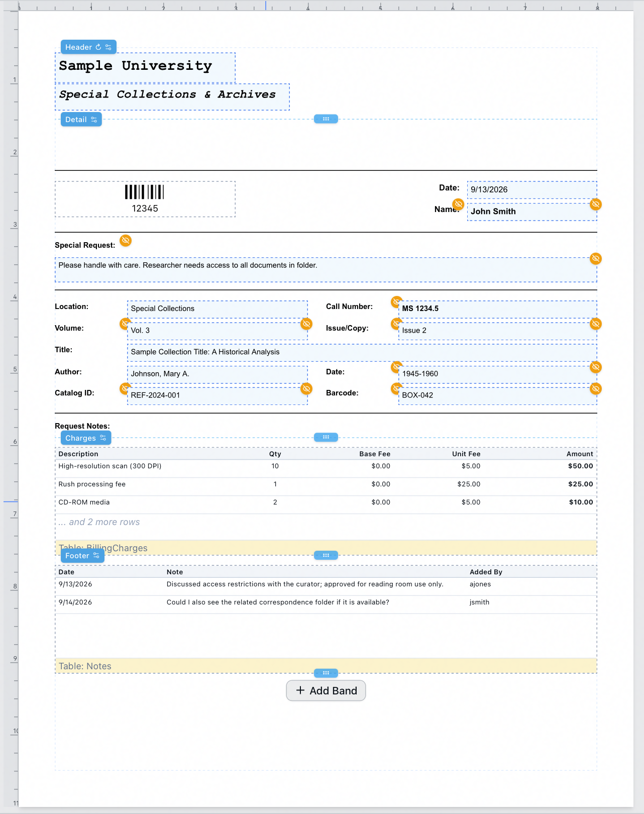
Task: Click the Location: label
Action: [x=71, y=307]
